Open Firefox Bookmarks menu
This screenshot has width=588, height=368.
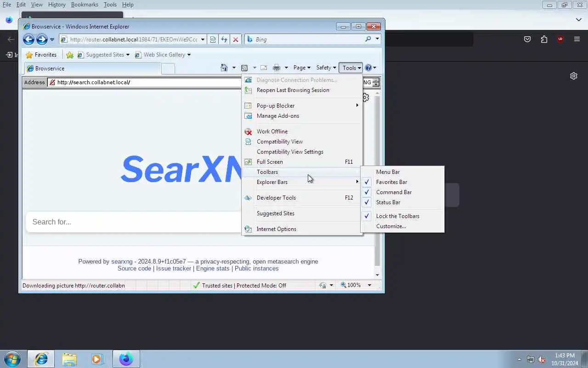point(85,5)
